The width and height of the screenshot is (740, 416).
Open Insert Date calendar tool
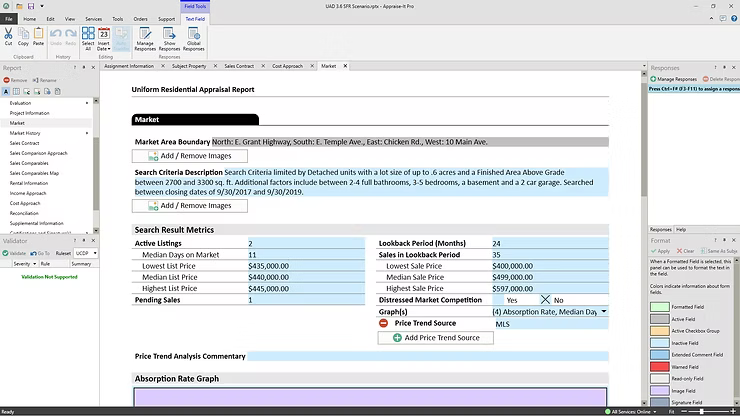104,34
